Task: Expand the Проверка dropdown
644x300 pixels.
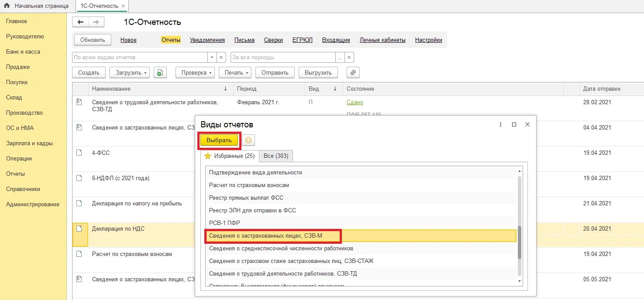Action: (x=195, y=72)
